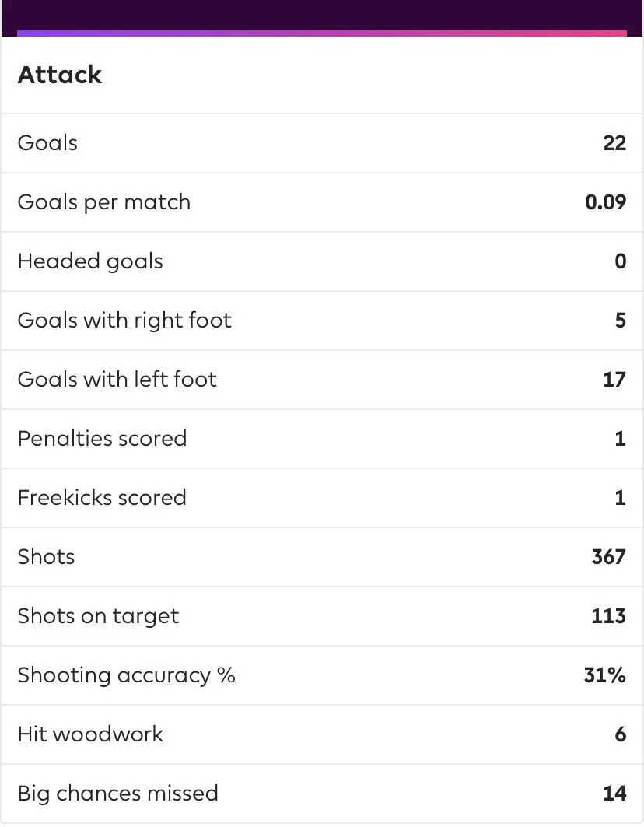
Task: Click the Penalties scored label
Action: pyautogui.click(x=102, y=439)
